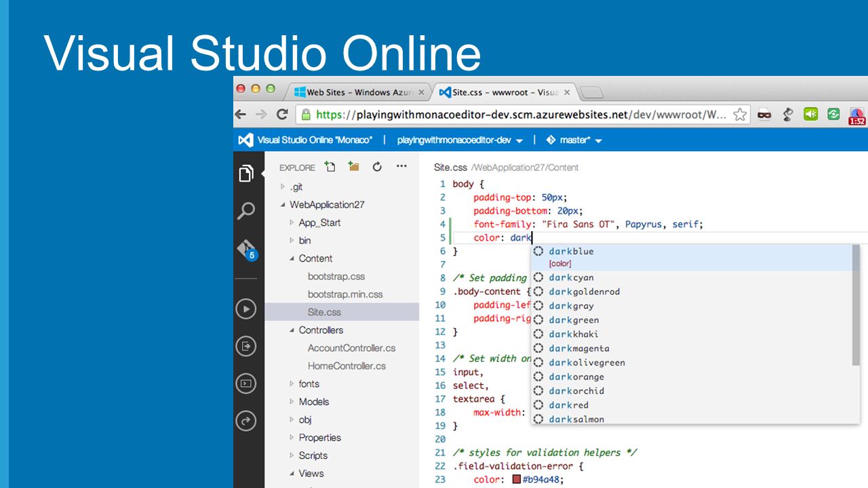Click the #b94a48 color swatch
The image size is (868, 488).
click(516, 480)
